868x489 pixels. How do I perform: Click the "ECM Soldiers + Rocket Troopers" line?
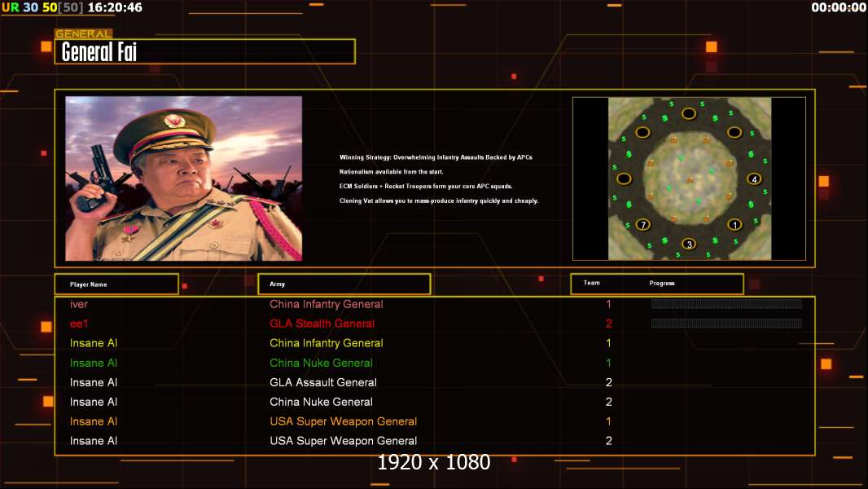[426, 186]
